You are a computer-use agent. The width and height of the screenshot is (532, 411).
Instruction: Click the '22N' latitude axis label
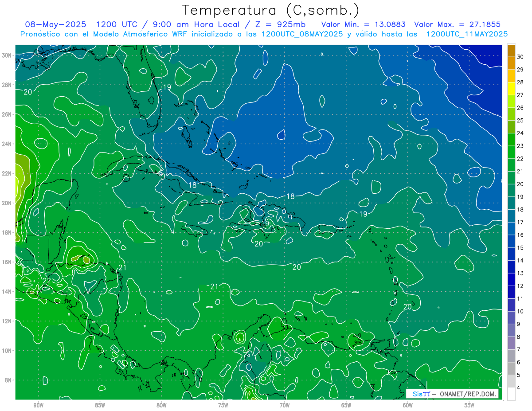pos(7,173)
